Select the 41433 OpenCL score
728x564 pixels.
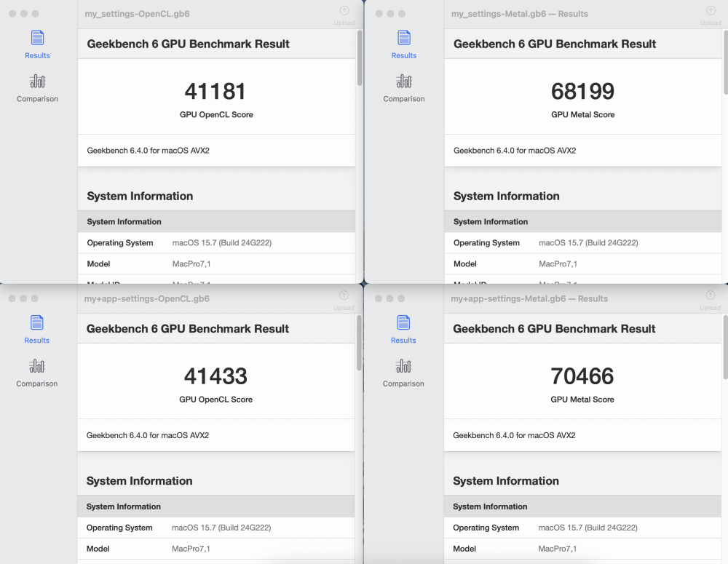tap(215, 376)
